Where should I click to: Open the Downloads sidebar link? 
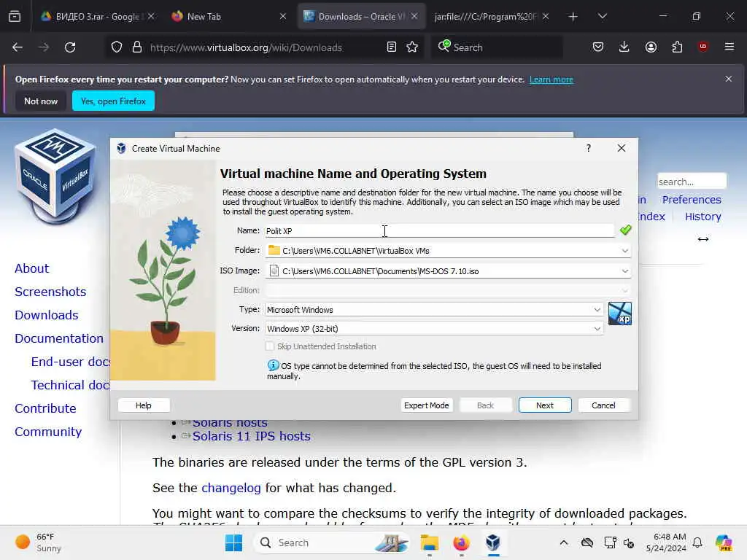[x=46, y=315]
